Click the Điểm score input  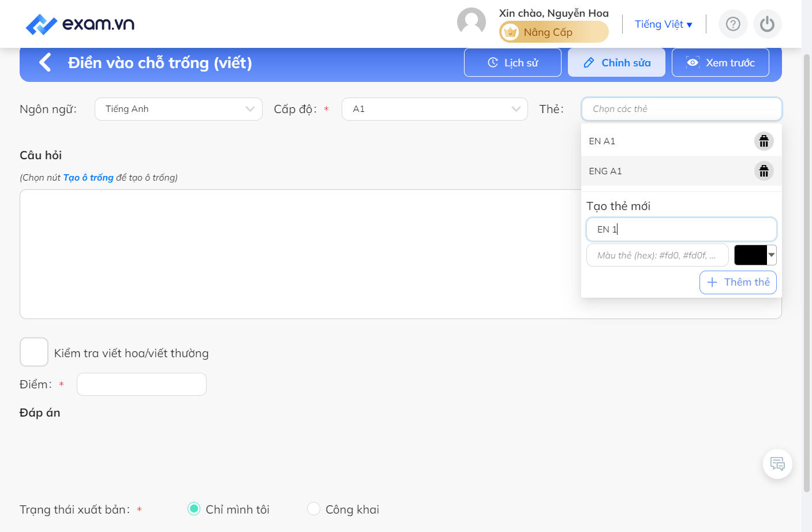pos(141,384)
